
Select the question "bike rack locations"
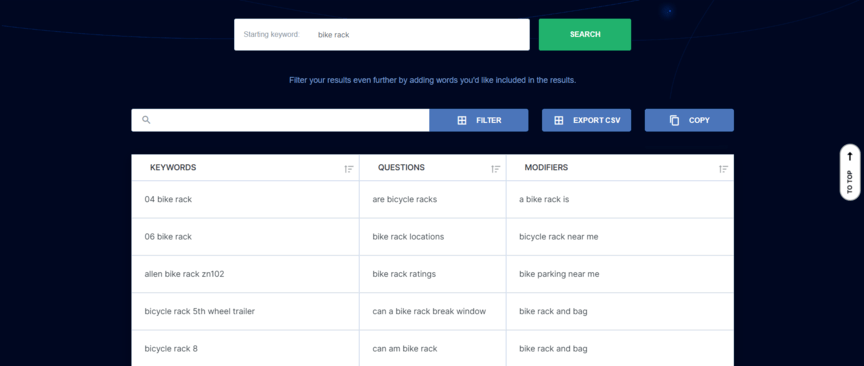408,237
